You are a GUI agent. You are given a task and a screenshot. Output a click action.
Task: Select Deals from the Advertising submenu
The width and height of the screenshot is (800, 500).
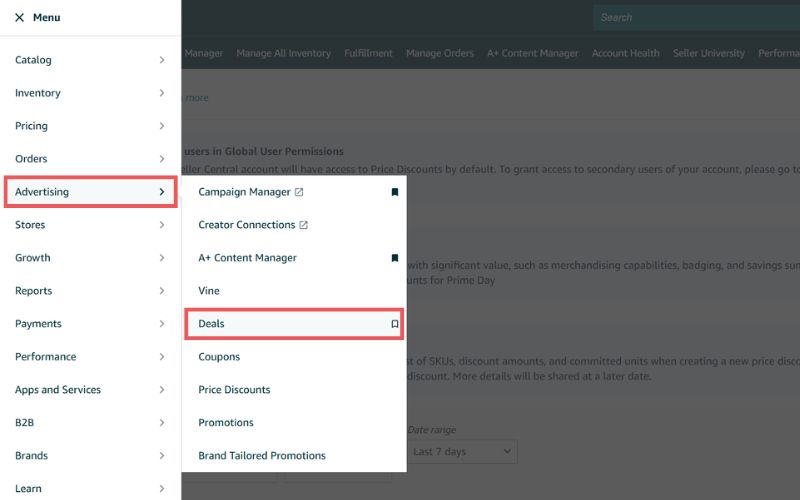(x=212, y=324)
